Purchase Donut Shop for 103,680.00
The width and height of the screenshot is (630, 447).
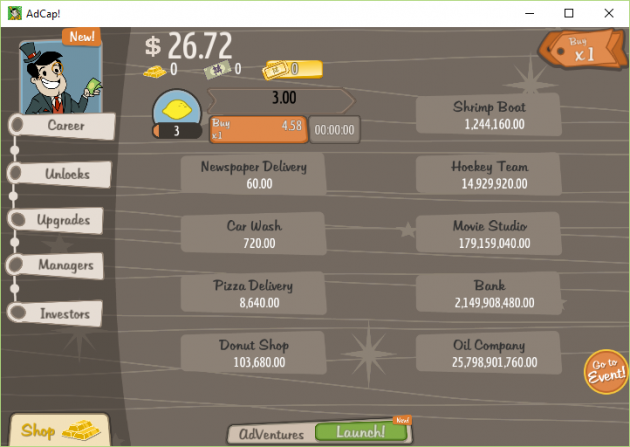coord(253,353)
